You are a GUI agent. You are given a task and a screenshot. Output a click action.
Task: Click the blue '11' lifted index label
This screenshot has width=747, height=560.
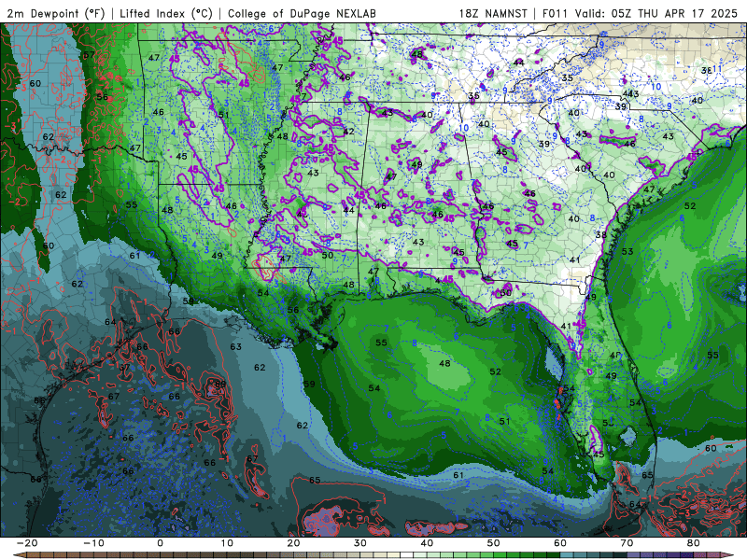(717, 69)
